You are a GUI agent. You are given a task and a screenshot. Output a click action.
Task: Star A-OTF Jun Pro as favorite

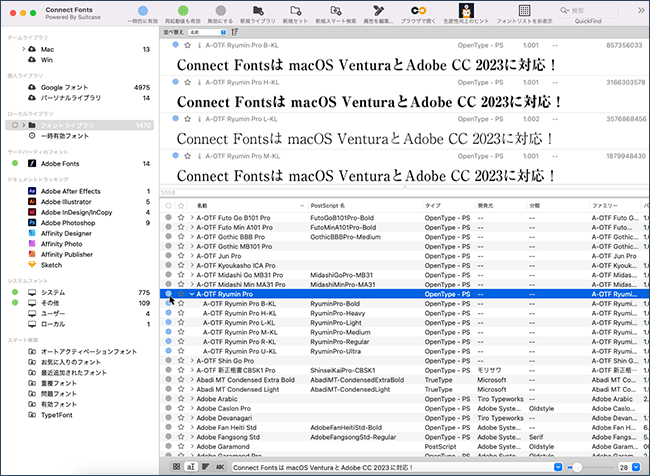181,256
